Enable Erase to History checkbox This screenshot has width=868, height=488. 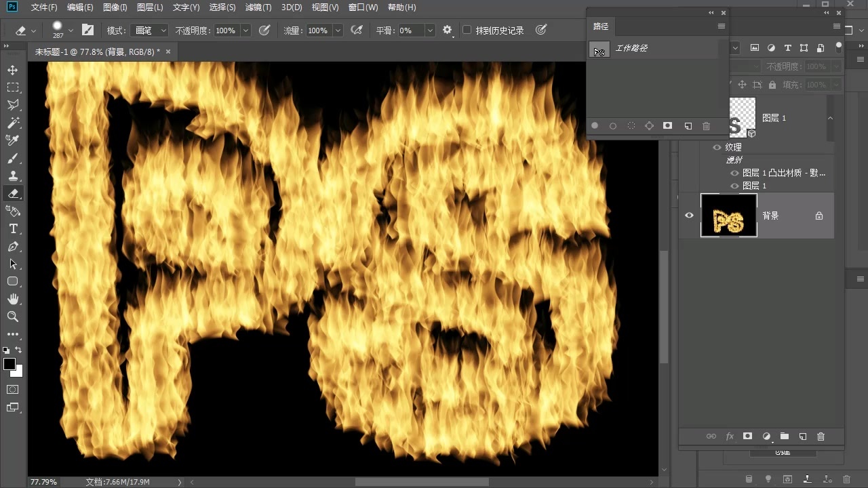[x=467, y=30]
